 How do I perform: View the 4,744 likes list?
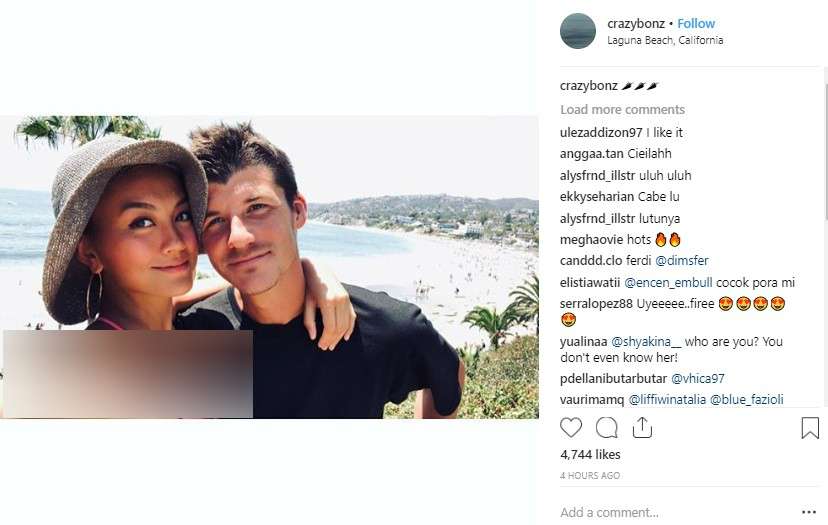590,455
